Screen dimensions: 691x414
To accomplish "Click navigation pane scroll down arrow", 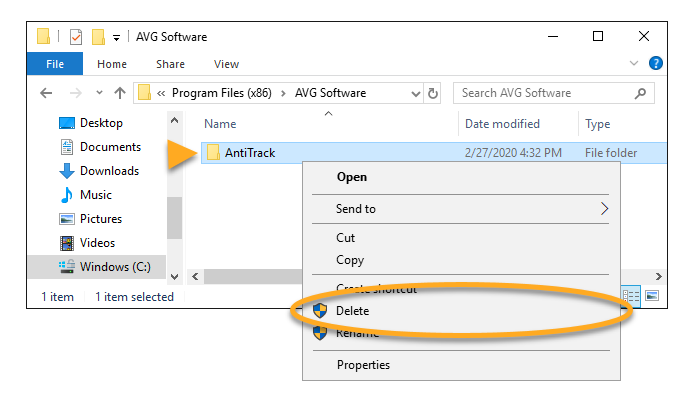I will 175,277.
